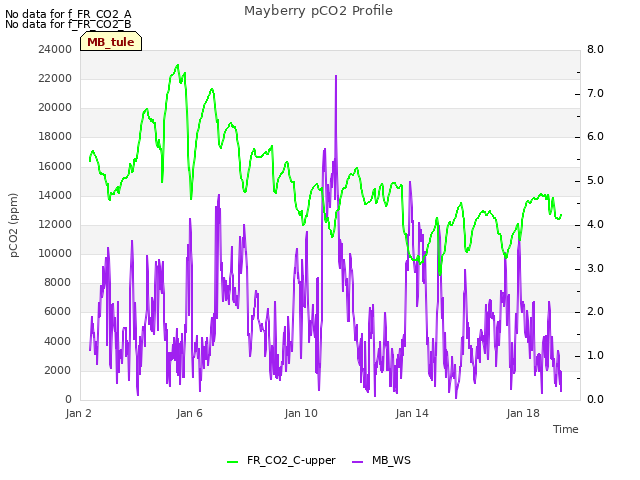Viewport: 640px width, 480px height.
Task: Click the 20000 left axis value
Action: 55,107
